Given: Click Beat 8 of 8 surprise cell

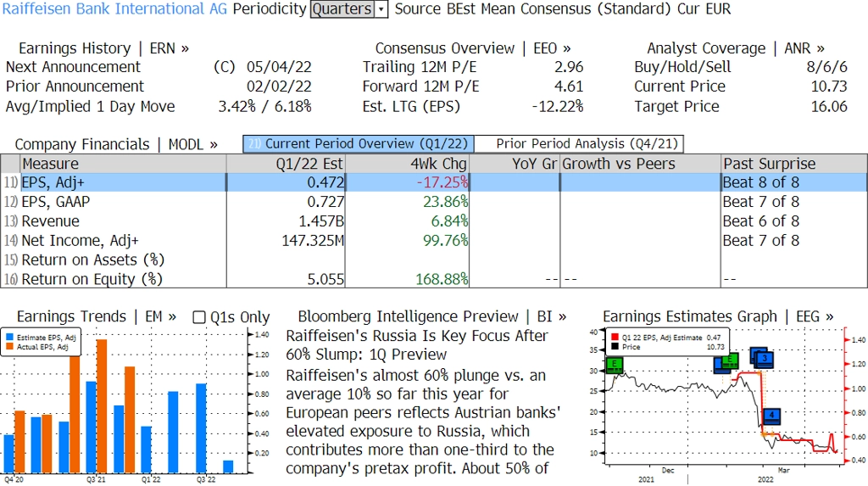Looking at the screenshot, I should [761, 182].
